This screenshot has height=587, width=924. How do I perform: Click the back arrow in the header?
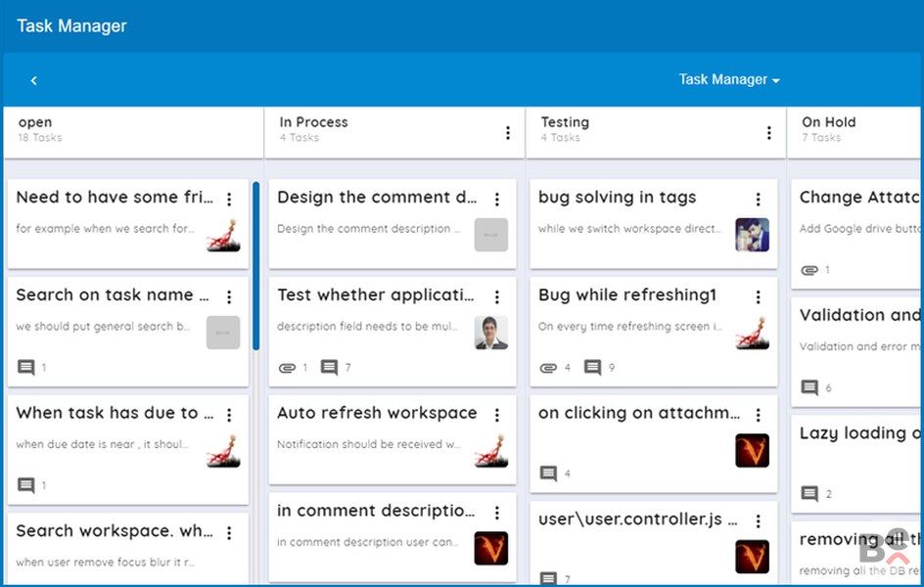point(34,80)
